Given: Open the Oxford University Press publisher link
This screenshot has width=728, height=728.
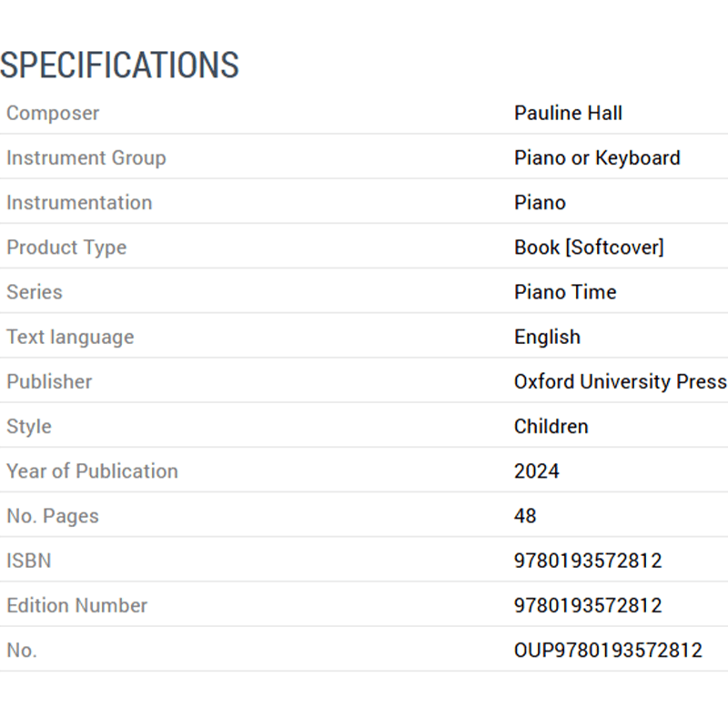Looking at the screenshot, I should (621, 381).
